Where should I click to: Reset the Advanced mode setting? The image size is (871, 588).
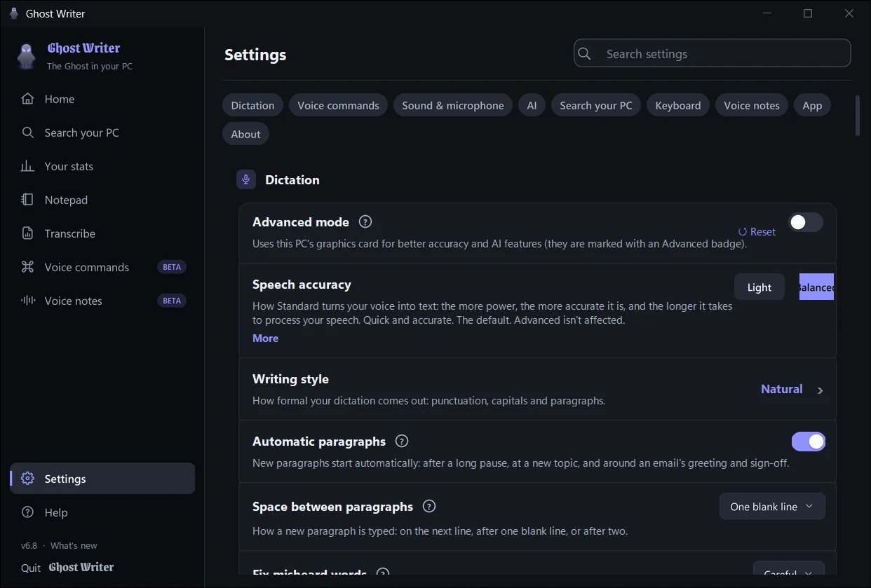[757, 232]
